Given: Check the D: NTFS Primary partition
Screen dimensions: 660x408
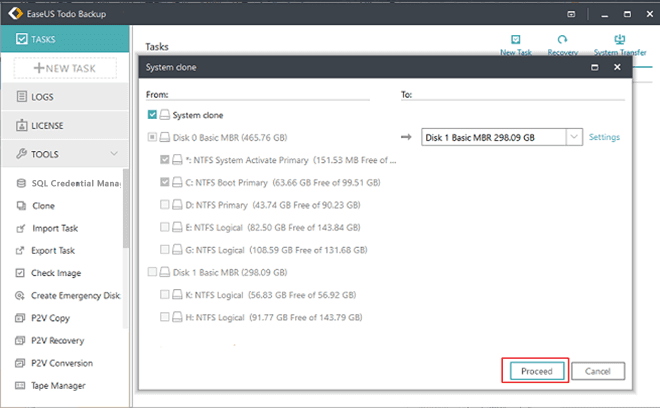Looking at the screenshot, I should coord(165,205).
